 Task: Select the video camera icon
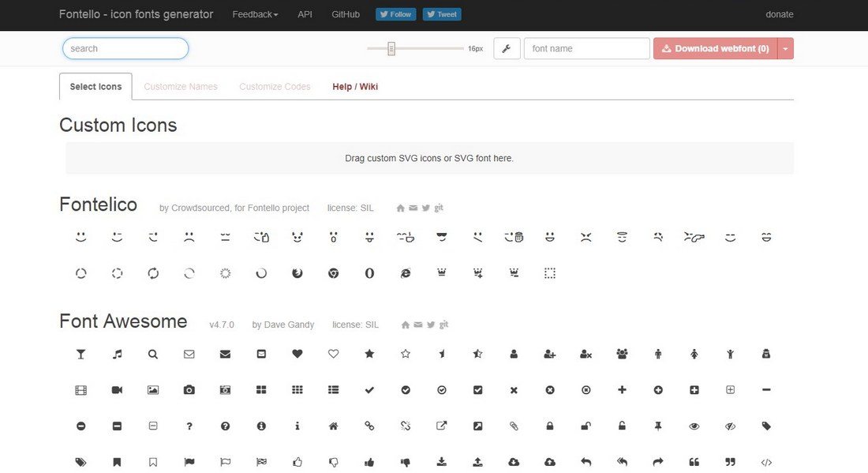coord(117,390)
